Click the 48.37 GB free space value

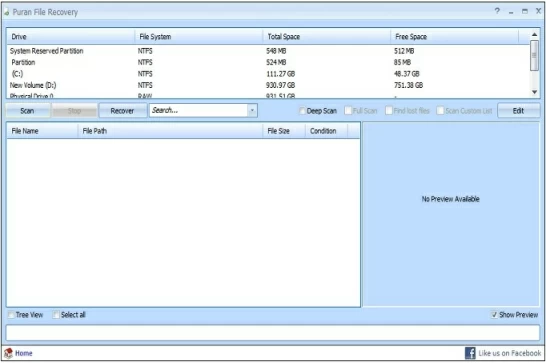pyautogui.click(x=407, y=74)
